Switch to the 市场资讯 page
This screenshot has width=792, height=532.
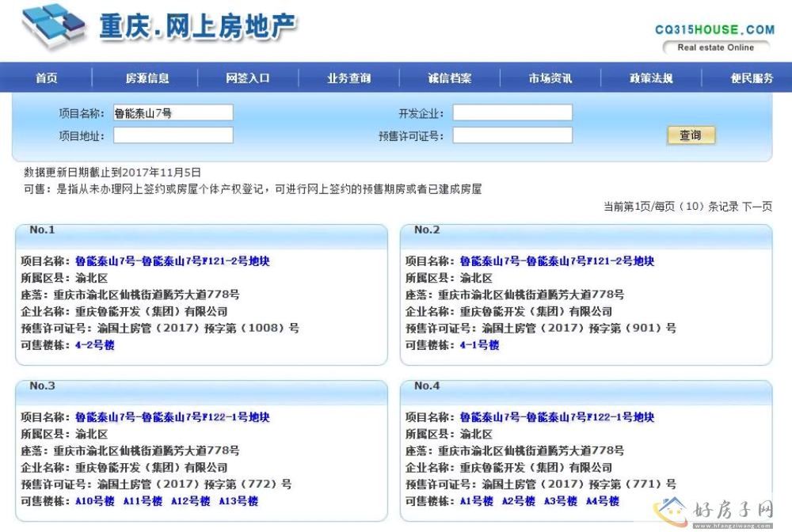click(550, 78)
